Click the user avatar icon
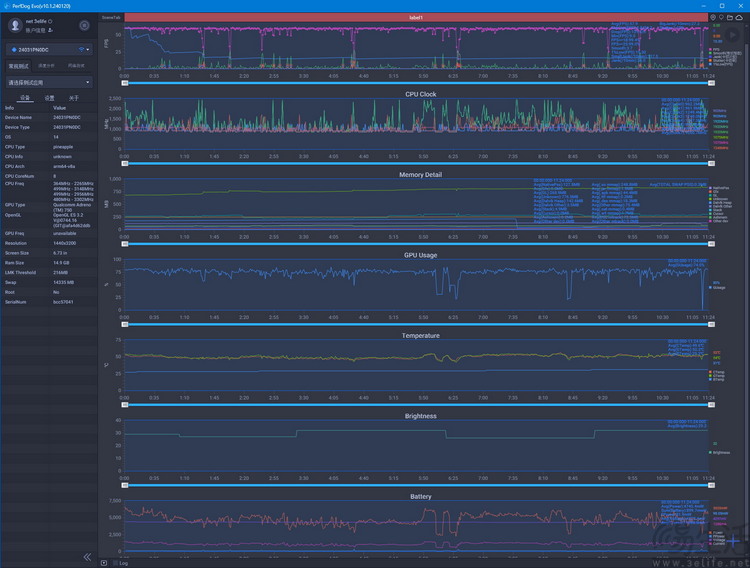The height and width of the screenshot is (568, 750). pos(15,24)
